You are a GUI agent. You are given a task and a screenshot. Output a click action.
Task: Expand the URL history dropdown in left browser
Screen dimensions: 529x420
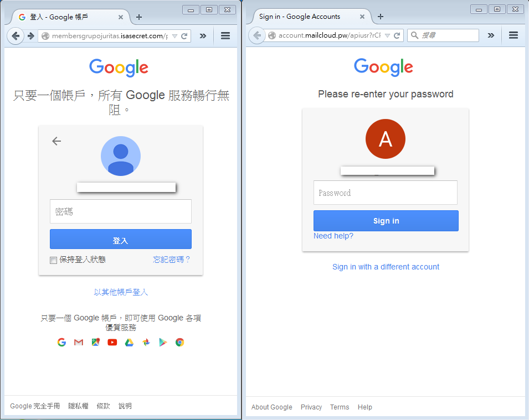[x=174, y=36]
